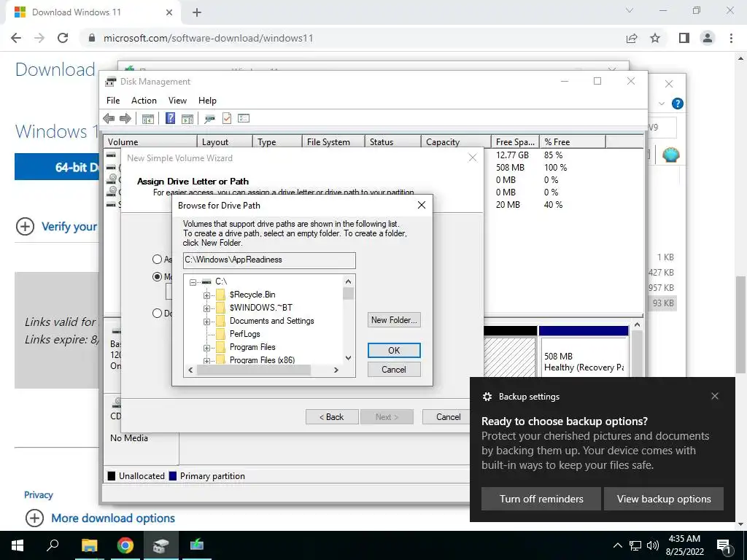This screenshot has height=560, width=747.
Task: Bookmark this page with the star icon
Action: point(655,38)
